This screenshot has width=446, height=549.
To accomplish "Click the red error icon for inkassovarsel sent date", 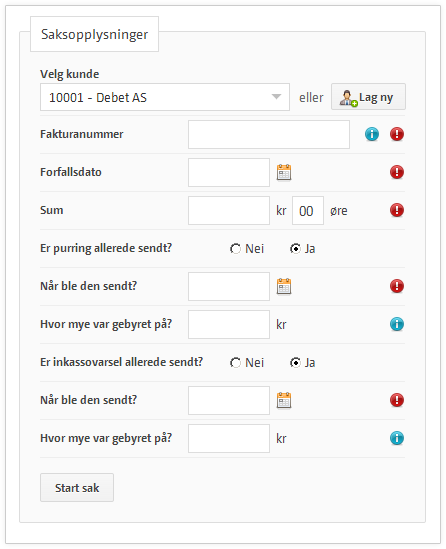I will 397,400.
